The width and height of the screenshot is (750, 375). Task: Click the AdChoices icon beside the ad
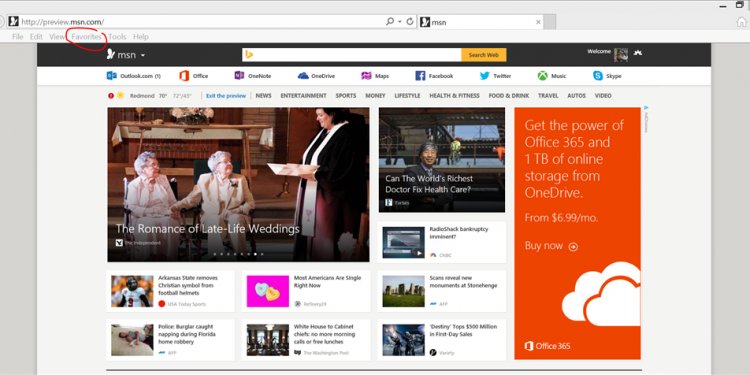[645, 108]
